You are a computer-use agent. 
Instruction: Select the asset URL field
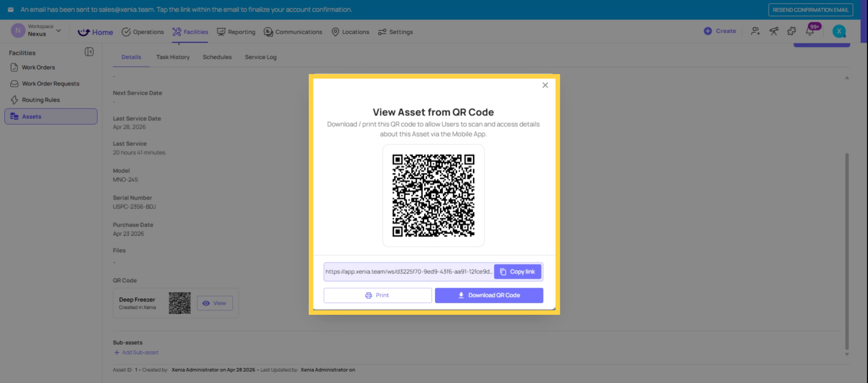pos(409,271)
